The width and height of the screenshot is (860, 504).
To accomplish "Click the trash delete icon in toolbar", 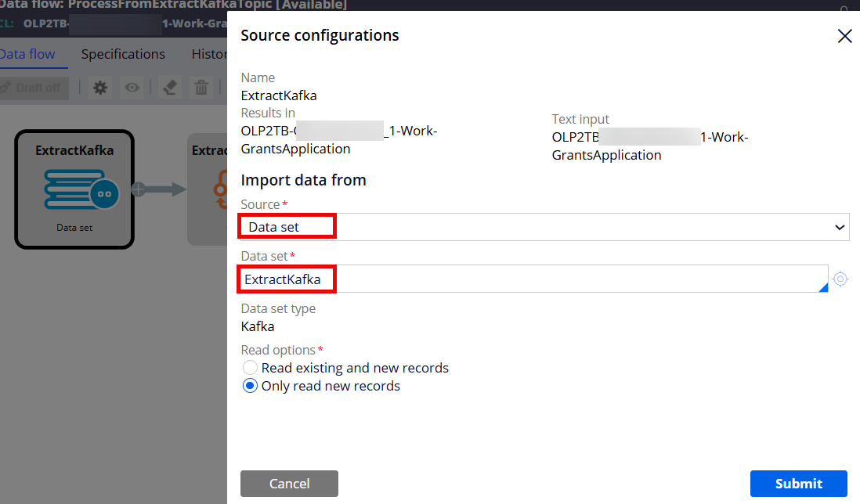I will (201, 88).
